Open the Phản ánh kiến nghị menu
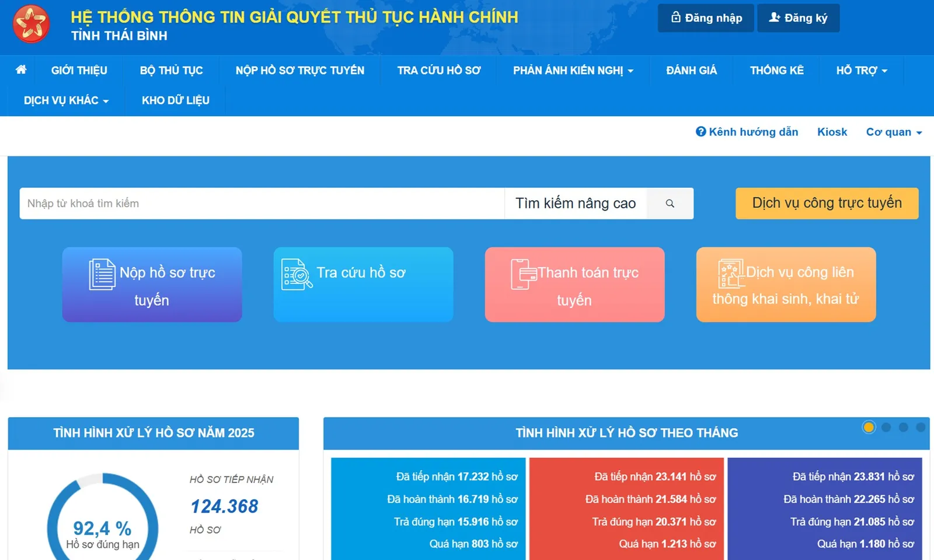 click(572, 70)
